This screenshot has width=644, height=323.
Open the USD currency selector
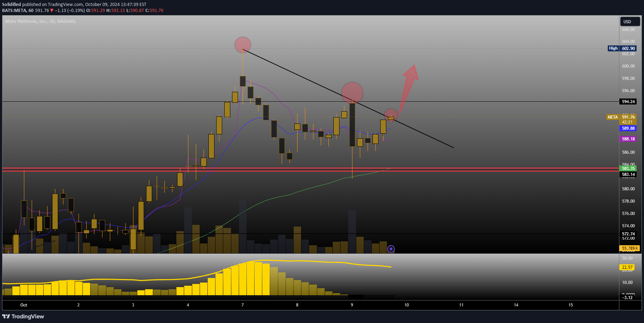coord(630,21)
